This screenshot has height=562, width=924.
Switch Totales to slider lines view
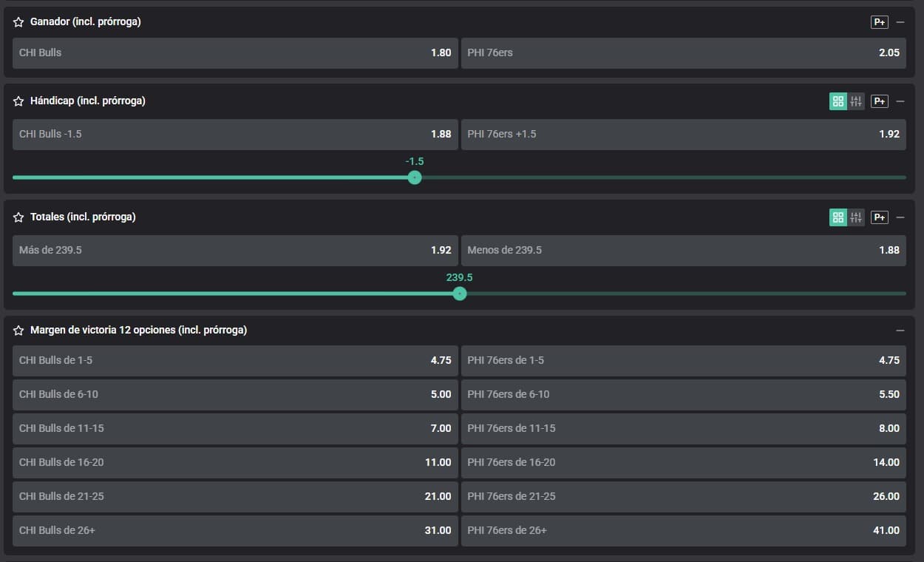tap(856, 217)
